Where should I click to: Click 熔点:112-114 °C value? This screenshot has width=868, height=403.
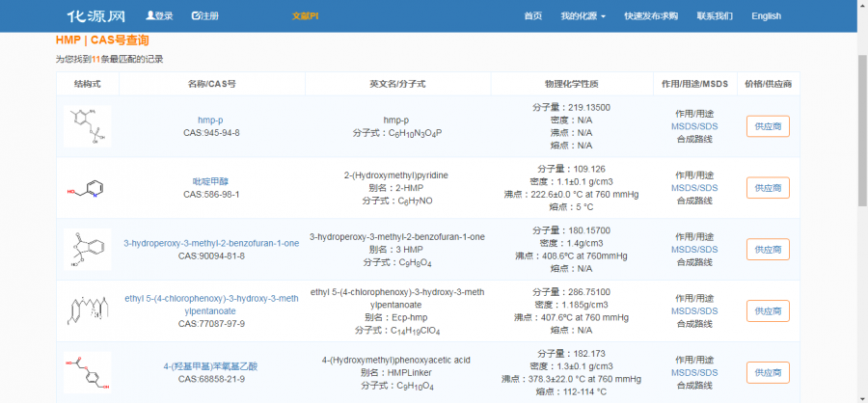tap(572, 392)
